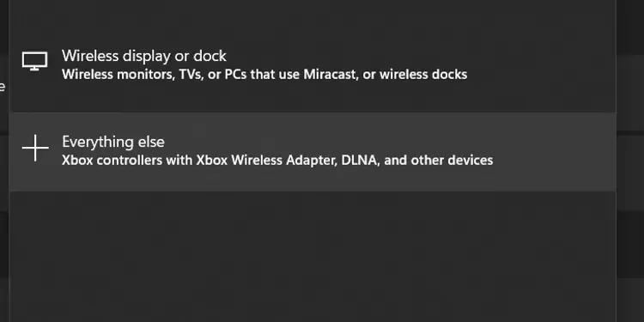Click the monitor icon for wireless display

click(34, 62)
